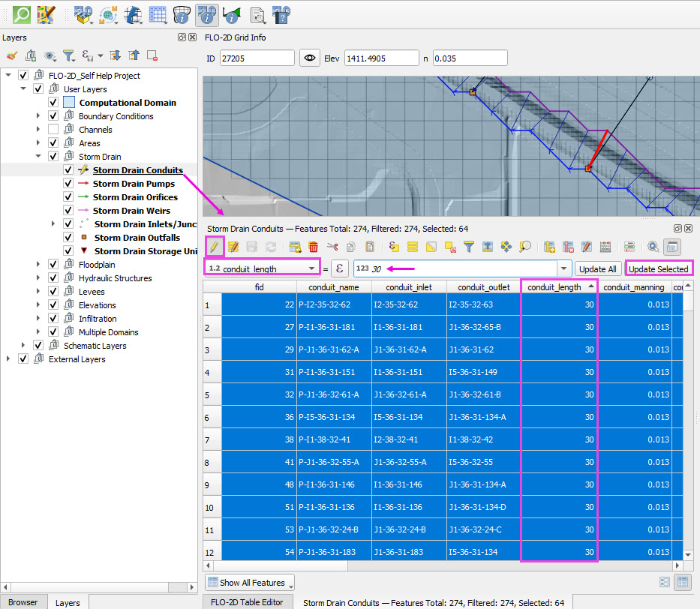The width and height of the screenshot is (700, 609).
Task: Click the filter legend icon in Layers panel
Action: point(68,55)
